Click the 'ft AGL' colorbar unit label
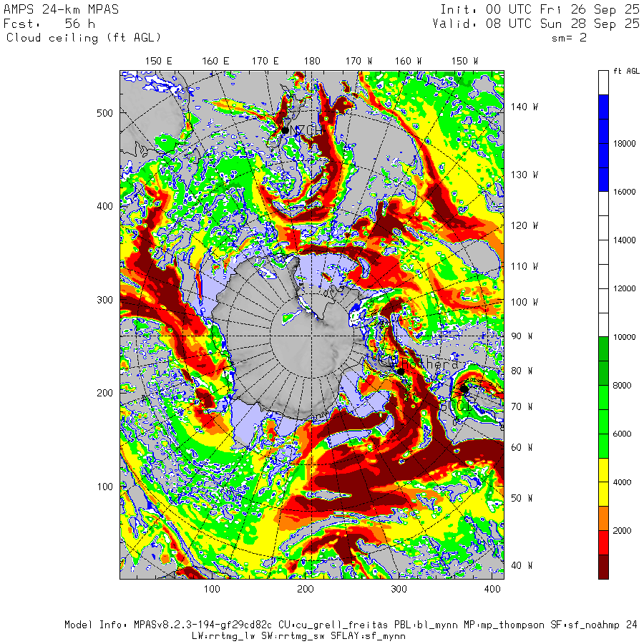The width and height of the screenshot is (644, 644). coord(626,71)
